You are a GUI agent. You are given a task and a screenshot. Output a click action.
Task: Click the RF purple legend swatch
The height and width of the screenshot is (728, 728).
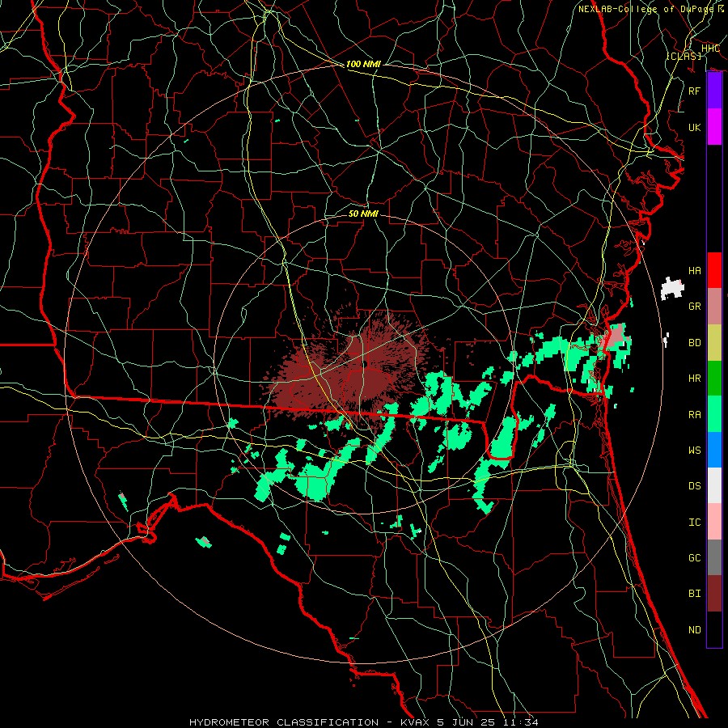point(714,91)
